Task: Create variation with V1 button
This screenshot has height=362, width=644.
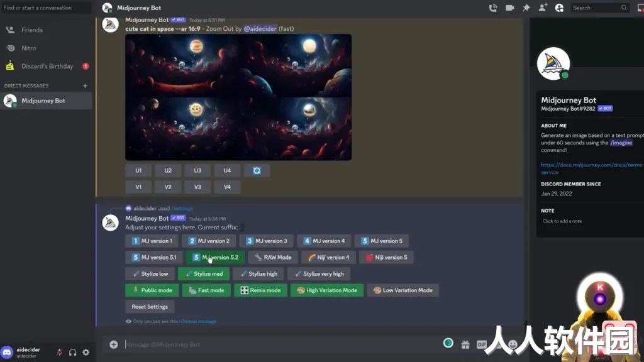Action: click(x=138, y=187)
